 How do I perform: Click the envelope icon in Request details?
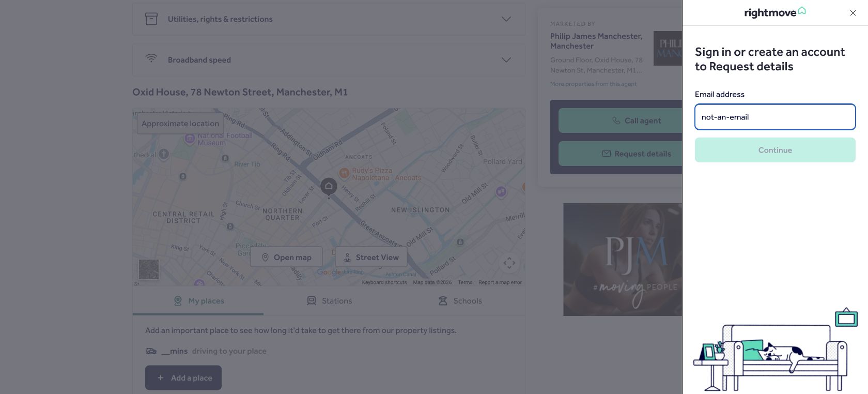tap(607, 154)
